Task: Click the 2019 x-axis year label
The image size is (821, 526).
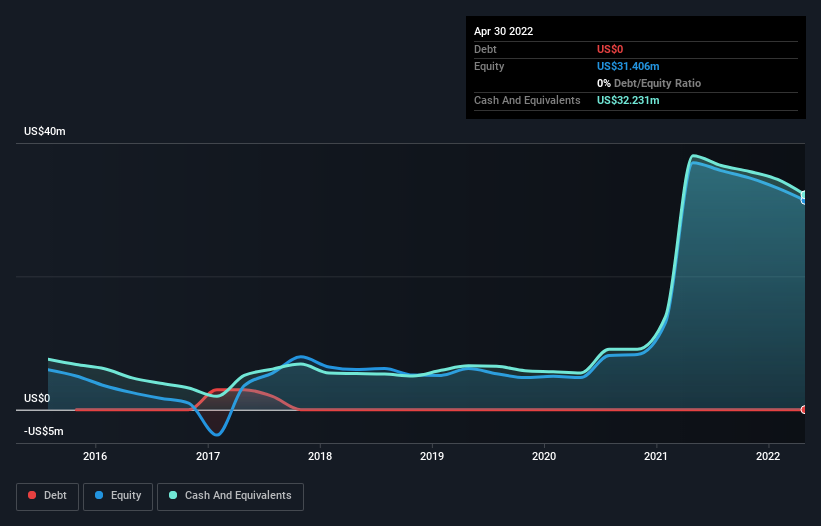Action: [432, 456]
